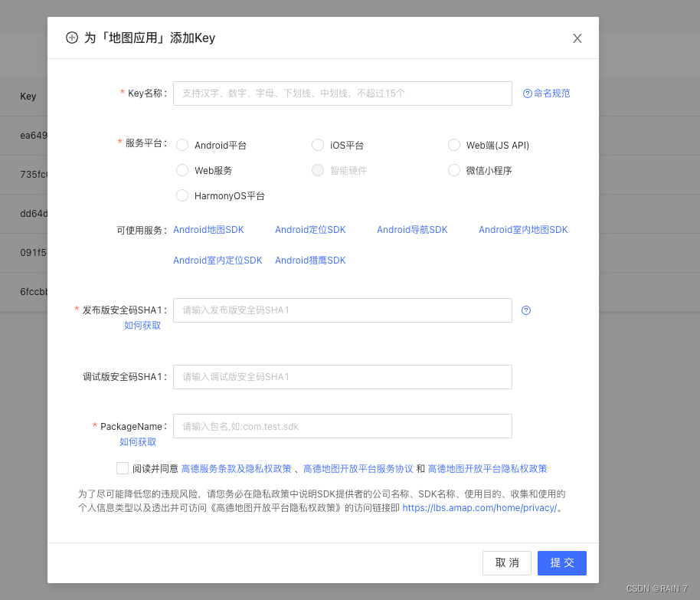The width and height of the screenshot is (700, 600).
Task: Click the Key名称 input field
Action: click(342, 93)
